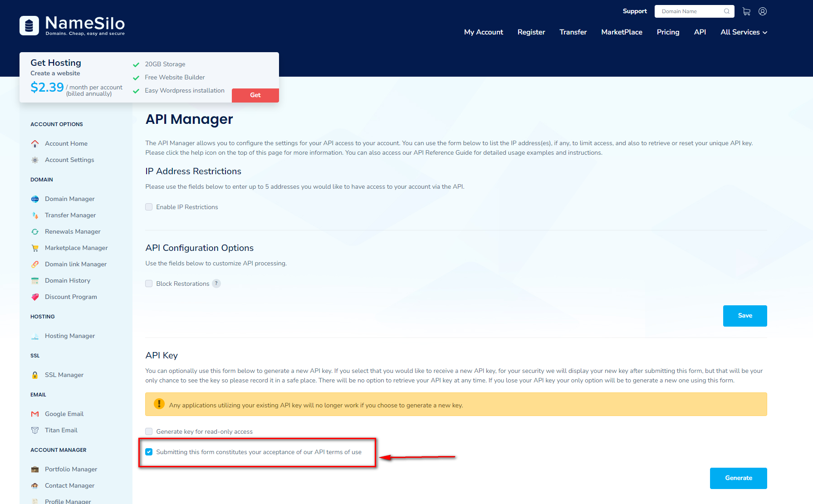Open the user profile icon
The width and height of the screenshot is (813, 504).
763,11
